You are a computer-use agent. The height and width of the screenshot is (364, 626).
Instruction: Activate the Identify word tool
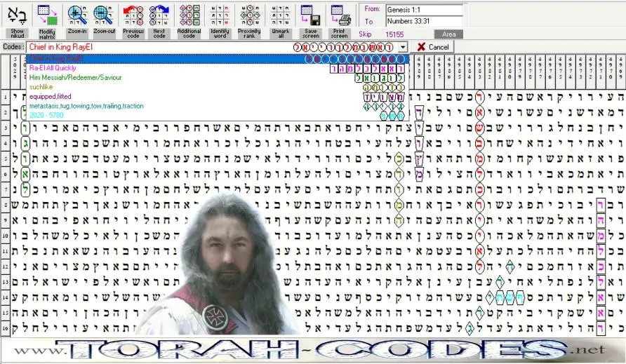tap(220, 21)
